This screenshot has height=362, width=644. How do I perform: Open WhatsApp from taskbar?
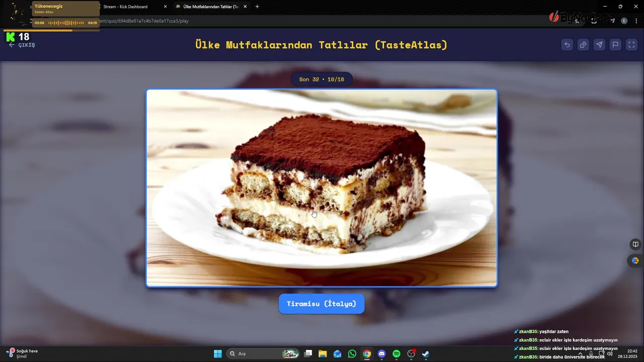[x=352, y=354]
